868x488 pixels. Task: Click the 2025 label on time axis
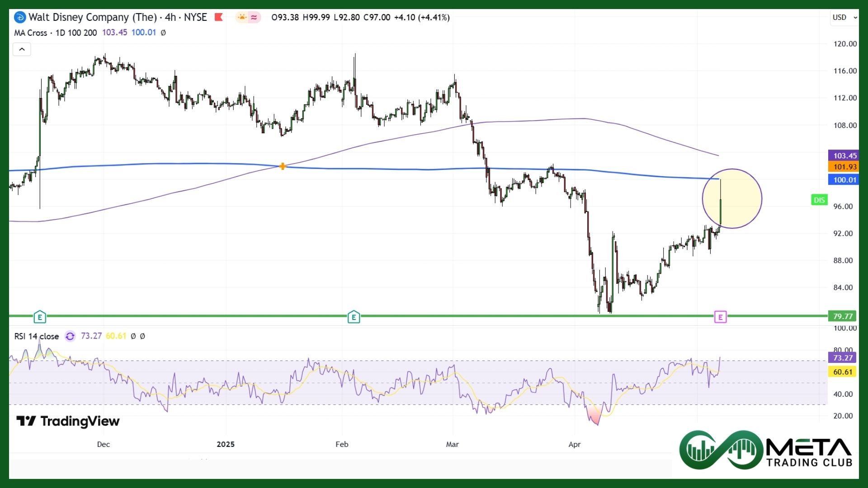tap(226, 444)
